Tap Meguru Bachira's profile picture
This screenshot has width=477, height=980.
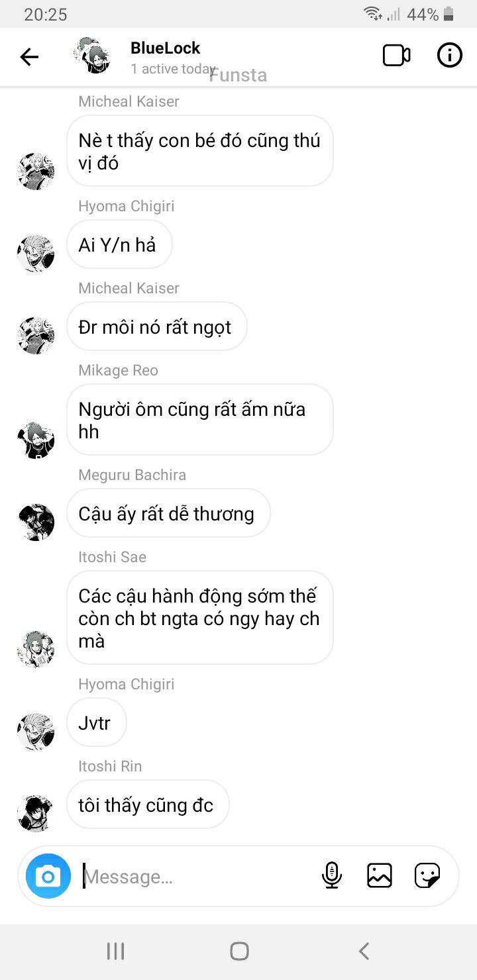pos(36,522)
